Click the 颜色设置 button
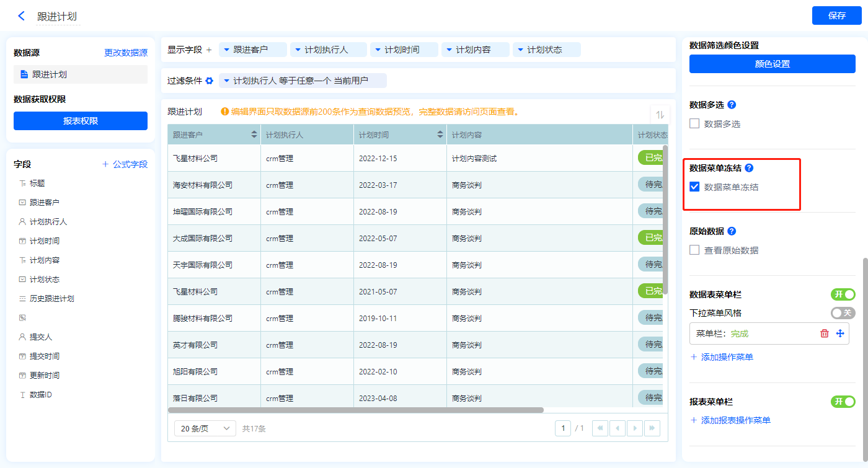The image size is (868, 468). click(772, 64)
